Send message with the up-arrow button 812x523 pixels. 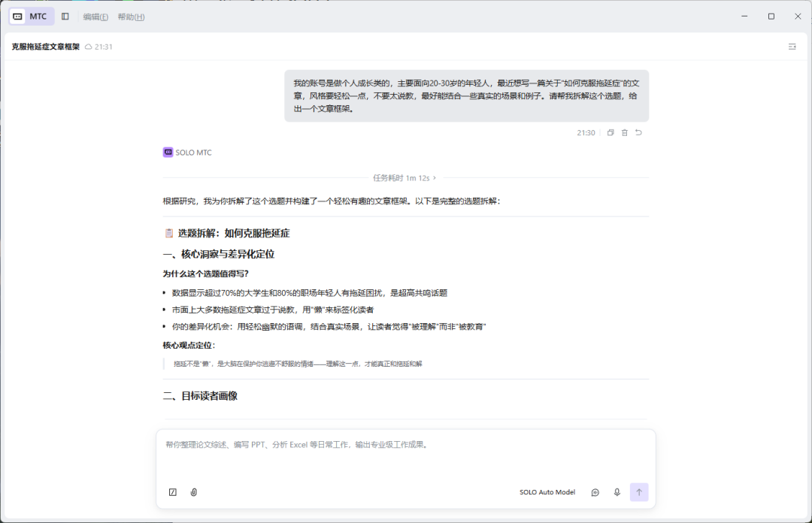tap(639, 492)
